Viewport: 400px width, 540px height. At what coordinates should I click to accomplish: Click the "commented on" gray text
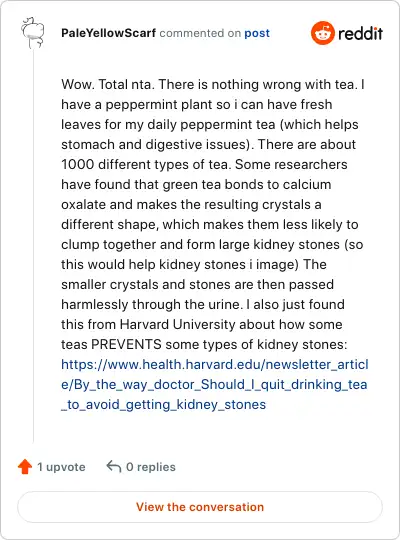(x=200, y=33)
